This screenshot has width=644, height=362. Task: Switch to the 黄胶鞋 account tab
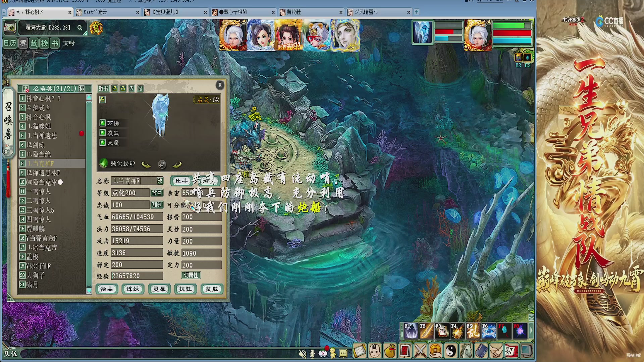pos(311,12)
